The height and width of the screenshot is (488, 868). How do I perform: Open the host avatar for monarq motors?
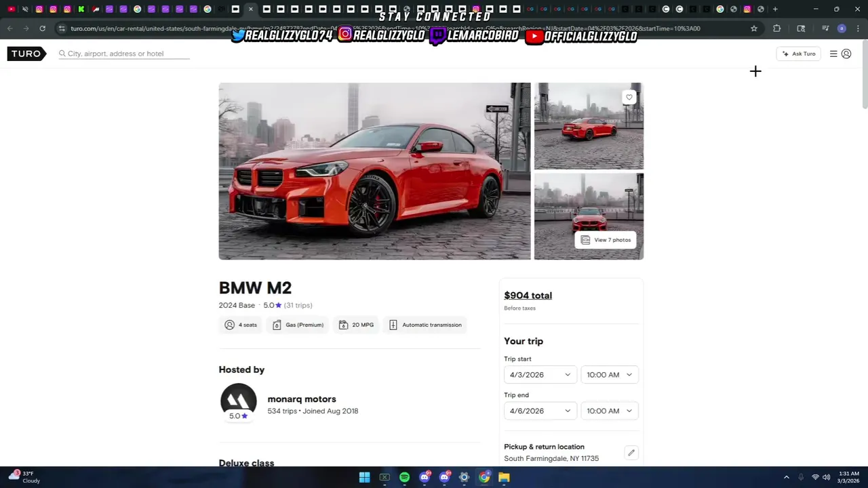[x=238, y=401]
